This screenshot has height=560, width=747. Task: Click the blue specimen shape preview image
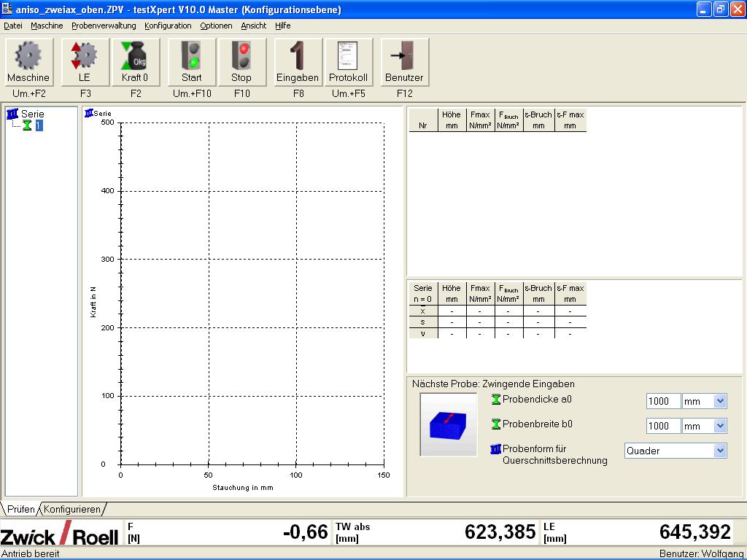click(448, 424)
